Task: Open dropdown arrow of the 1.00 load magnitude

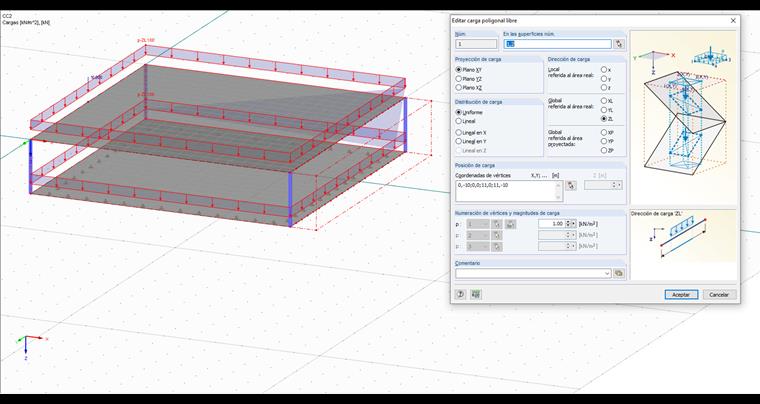Action: [x=574, y=224]
